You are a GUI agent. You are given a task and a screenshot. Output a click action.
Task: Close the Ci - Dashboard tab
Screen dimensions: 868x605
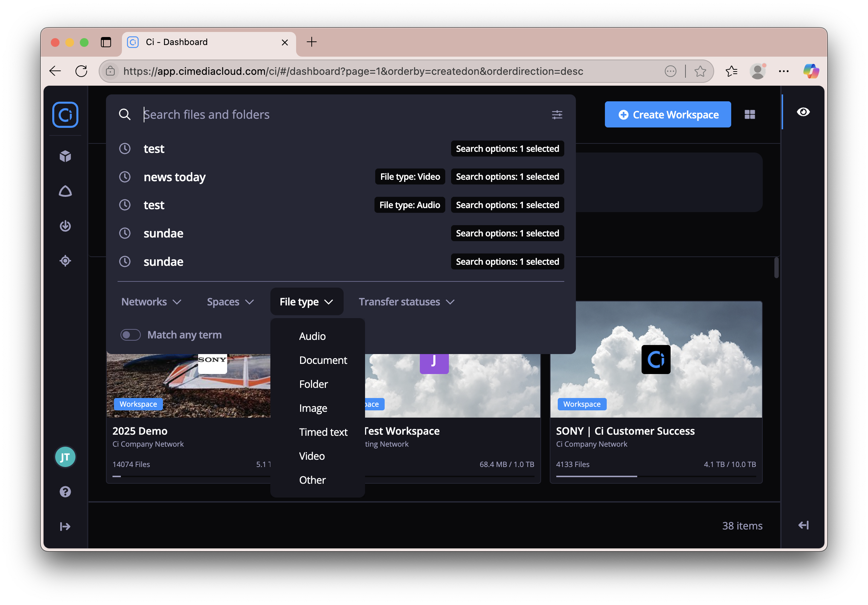(x=284, y=42)
